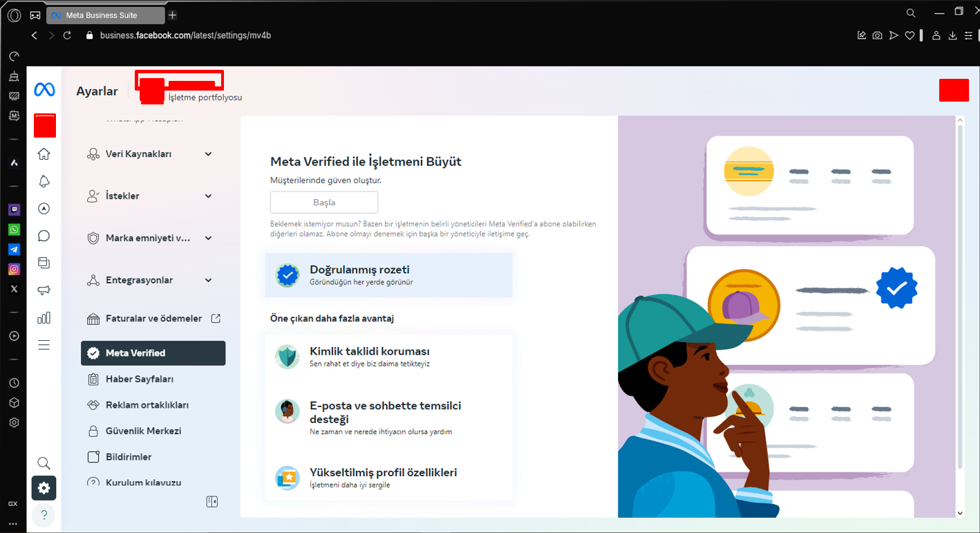
Task: Open the downloads arrow icon
Action: click(x=952, y=35)
